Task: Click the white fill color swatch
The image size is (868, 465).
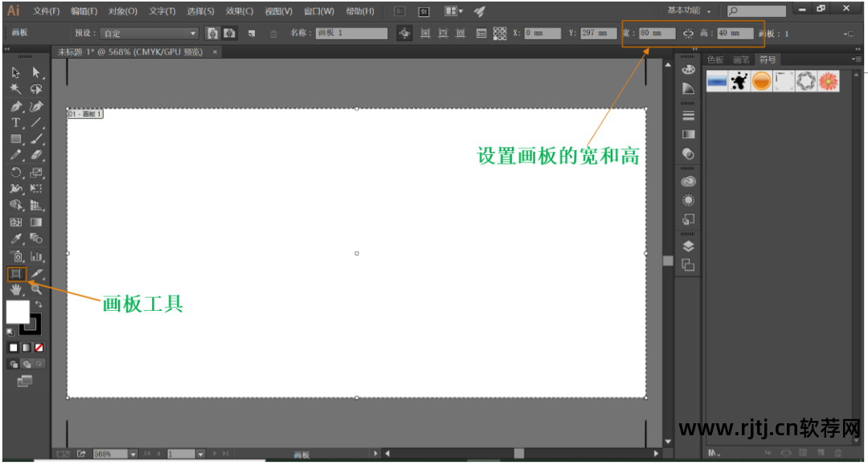Action: (18, 312)
